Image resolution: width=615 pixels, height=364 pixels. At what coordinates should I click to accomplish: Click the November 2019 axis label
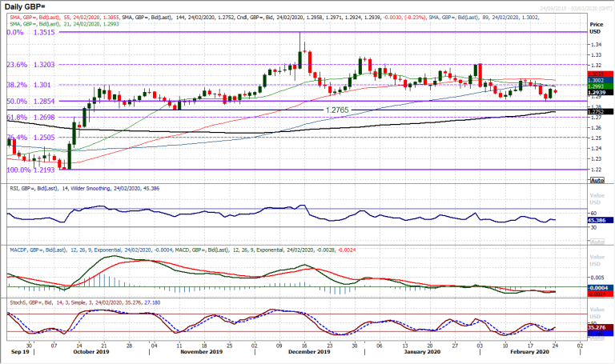201,352
